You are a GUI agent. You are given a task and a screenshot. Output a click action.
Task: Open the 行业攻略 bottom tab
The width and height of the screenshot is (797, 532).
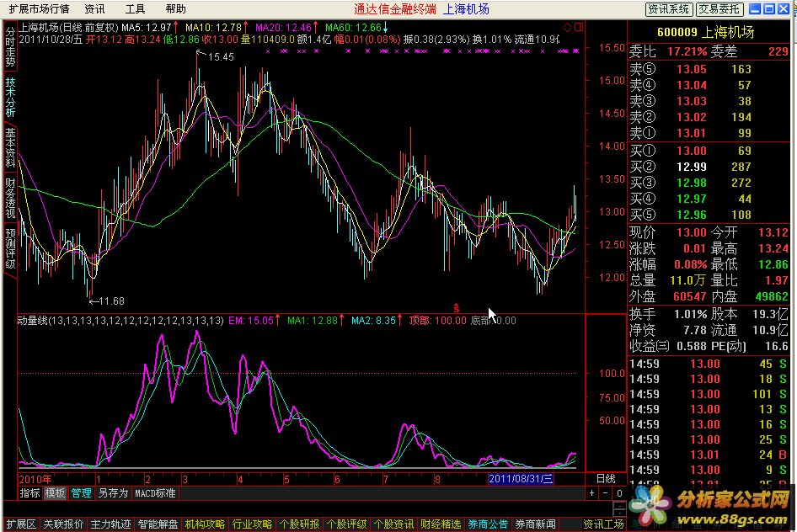pos(252,524)
